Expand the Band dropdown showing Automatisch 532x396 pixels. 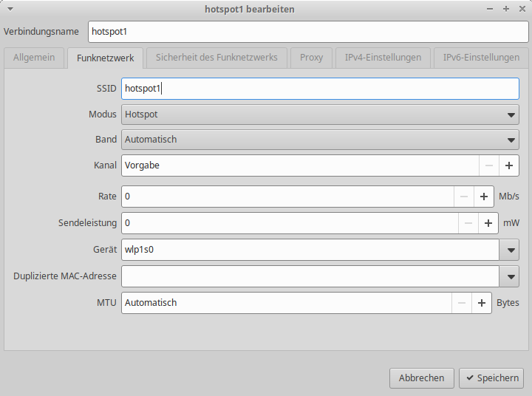[x=320, y=139]
